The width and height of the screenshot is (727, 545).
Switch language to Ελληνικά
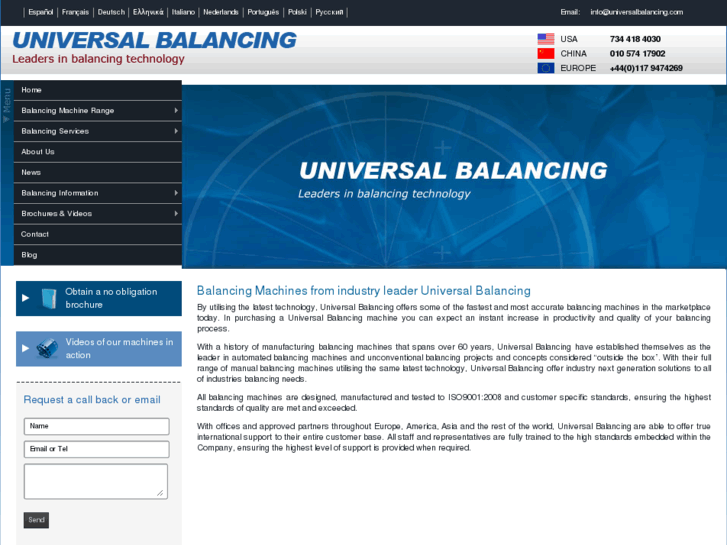148,12
